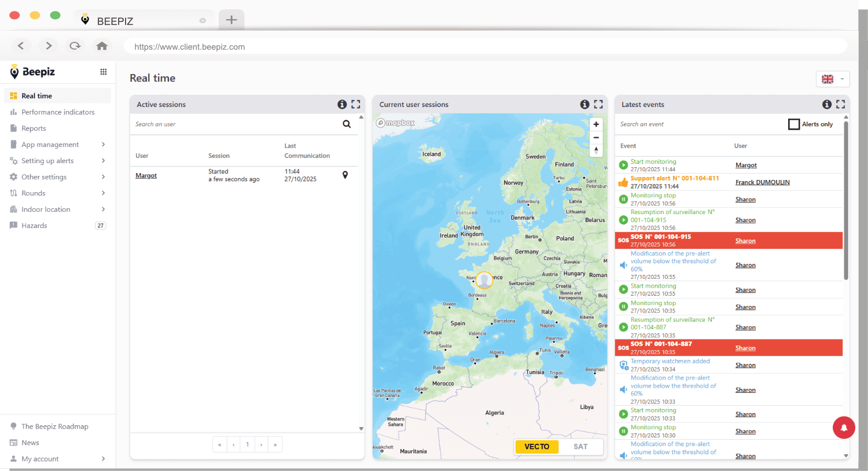Click the search magnifier in Active sessions
Screen dimensions: 868x471
tap(347, 124)
